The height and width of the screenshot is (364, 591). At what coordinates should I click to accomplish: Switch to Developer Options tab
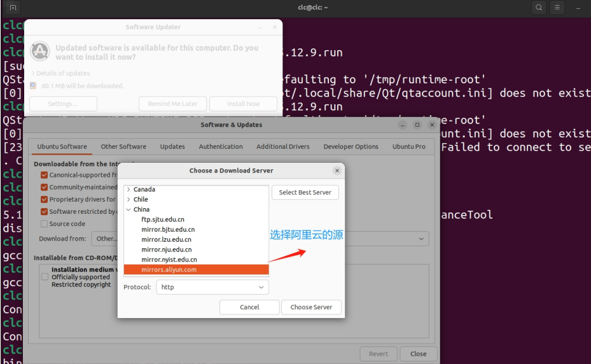tap(351, 147)
